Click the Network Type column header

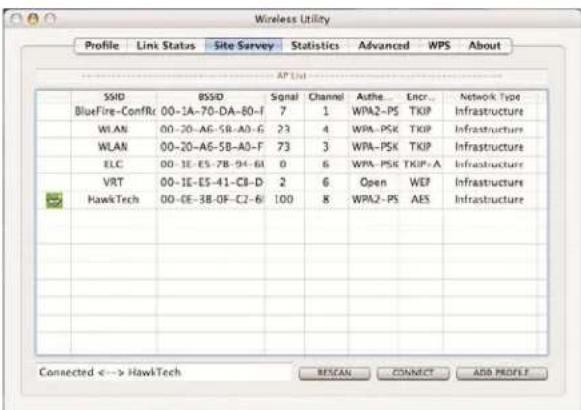(x=490, y=97)
